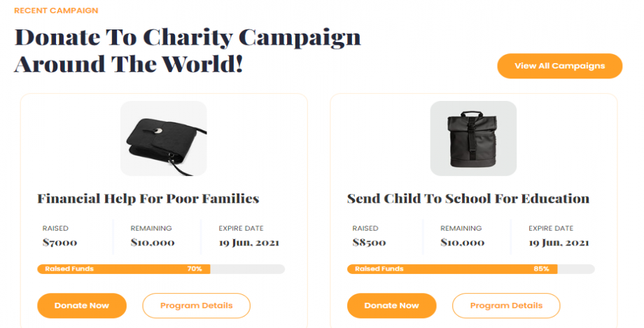Click expire date in School Education card
Screen dimensions: 644x328
559,243
